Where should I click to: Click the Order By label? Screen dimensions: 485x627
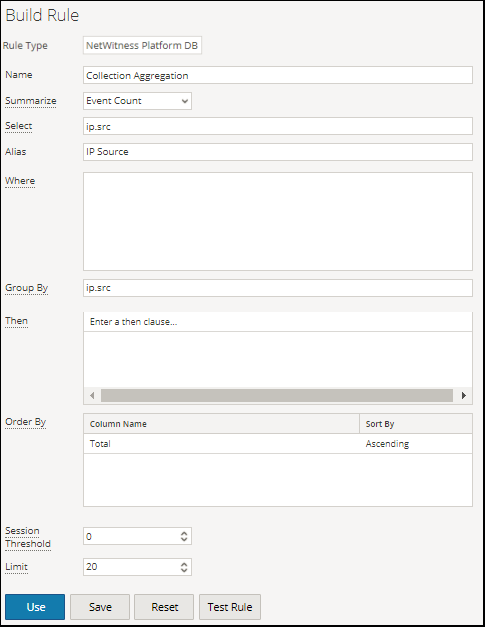26,422
